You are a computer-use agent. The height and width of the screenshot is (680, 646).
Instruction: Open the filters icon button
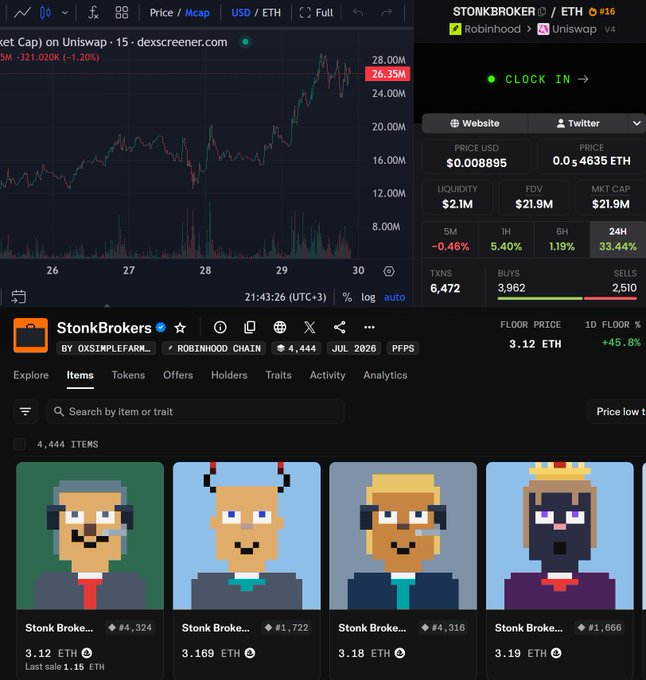point(25,411)
